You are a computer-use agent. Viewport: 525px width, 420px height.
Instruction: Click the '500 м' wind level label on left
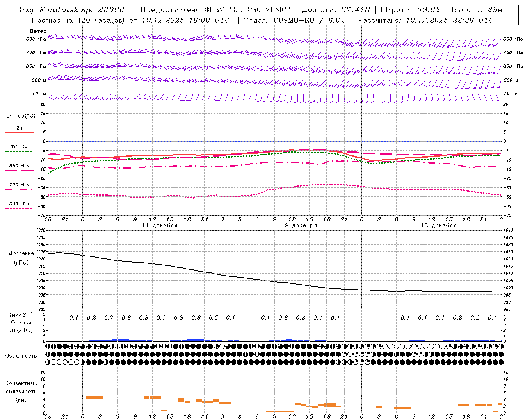pyautogui.click(x=39, y=80)
